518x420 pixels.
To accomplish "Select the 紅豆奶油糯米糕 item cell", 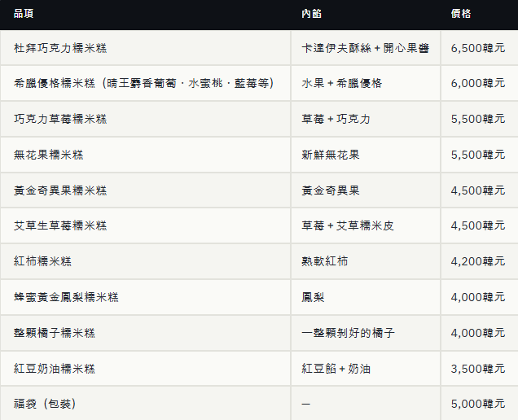I will pyautogui.click(x=145, y=369).
